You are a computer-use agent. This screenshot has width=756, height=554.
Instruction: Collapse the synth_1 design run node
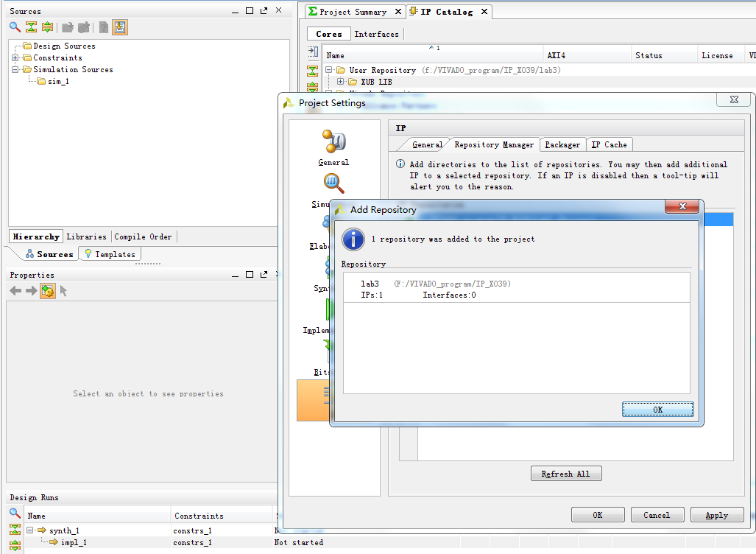point(30,530)
